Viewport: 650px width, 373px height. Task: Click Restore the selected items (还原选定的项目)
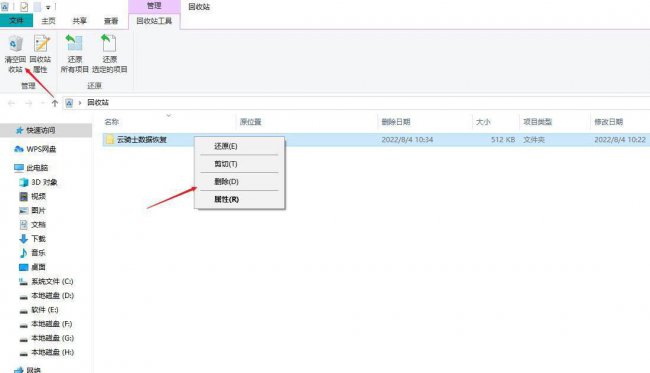109,54
